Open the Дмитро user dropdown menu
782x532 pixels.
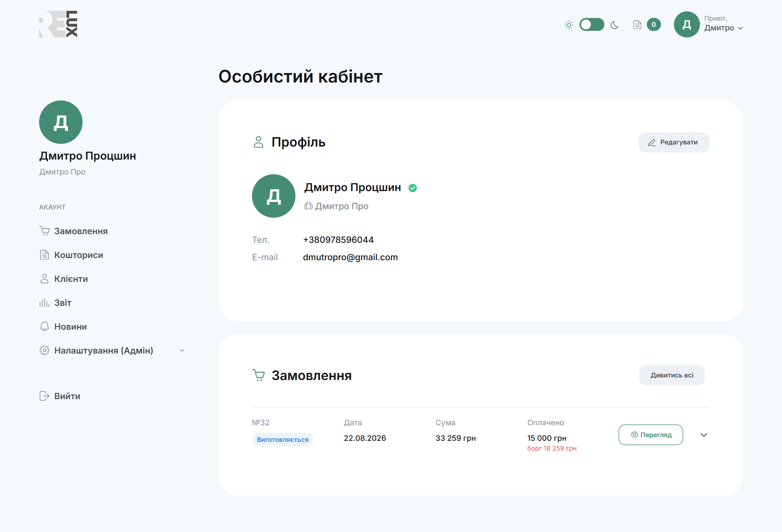723,28
